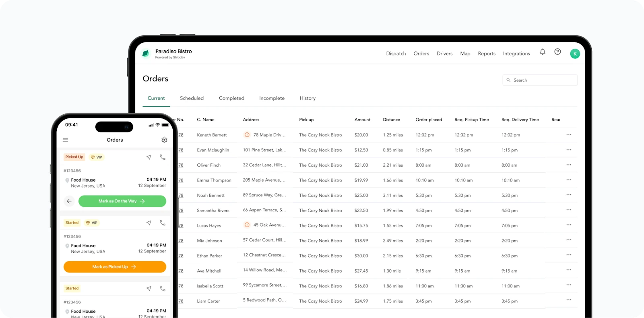Open the green K user avatar
The height and width of the screenshot is (318, 644).
[x=575, y=54]
